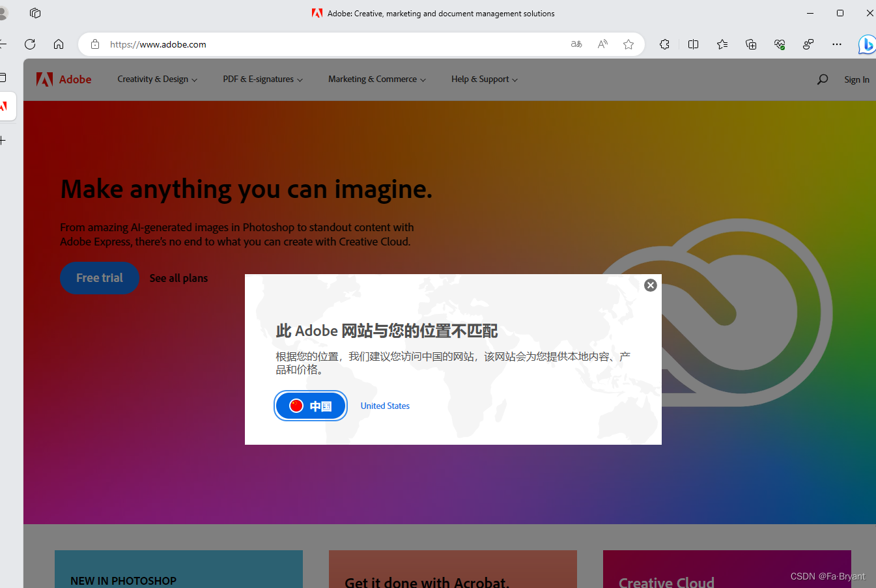Click the browser refresh icon
Screen dimensions: 876x588
coord(30,44)
